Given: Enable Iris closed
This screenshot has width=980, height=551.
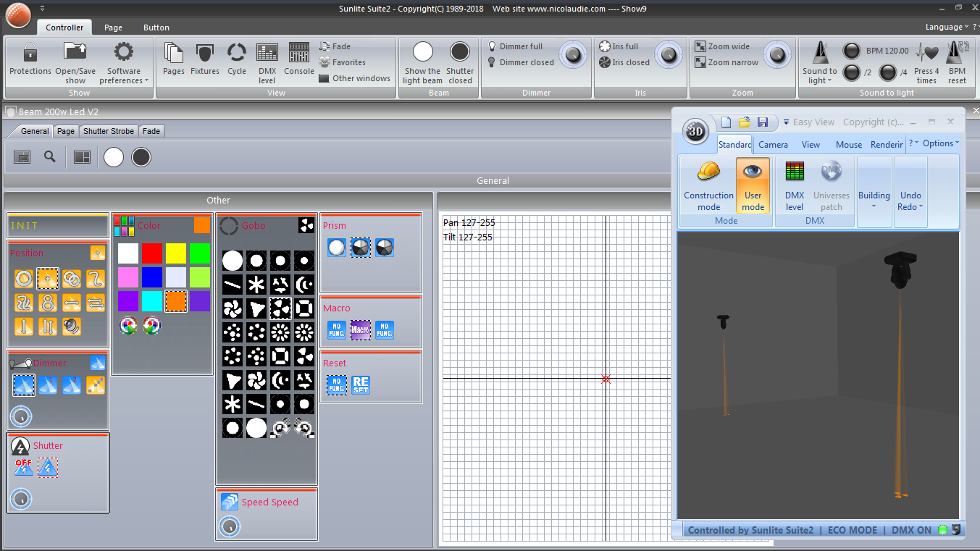Looking at the screenshot, I should (x=624, y=62).
